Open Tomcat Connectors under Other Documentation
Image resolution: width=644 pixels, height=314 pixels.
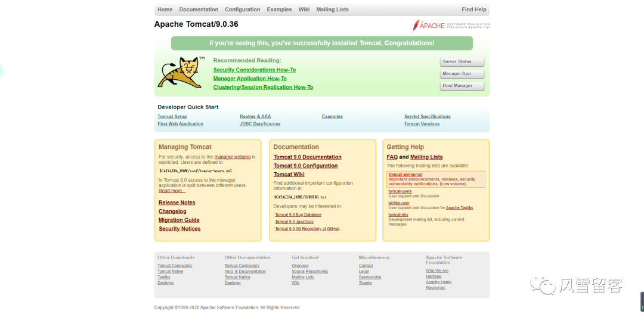(x=242, y=266)
